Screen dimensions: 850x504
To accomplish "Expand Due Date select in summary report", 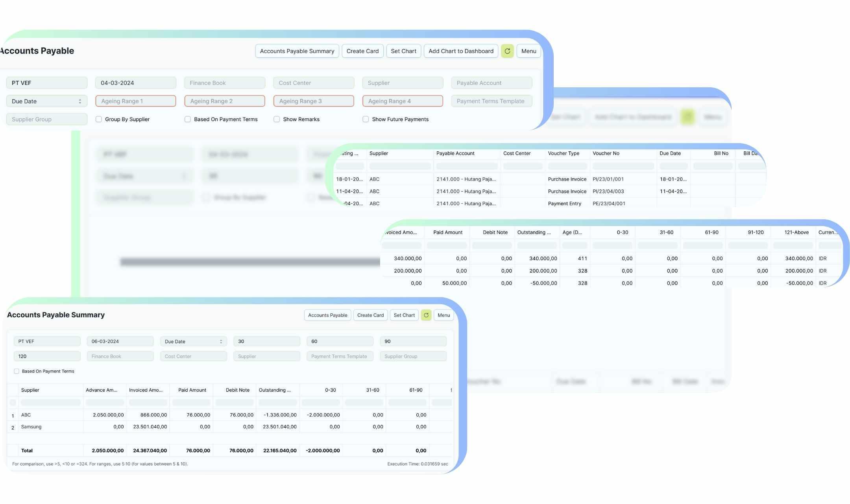I will [x=193, y=341].
